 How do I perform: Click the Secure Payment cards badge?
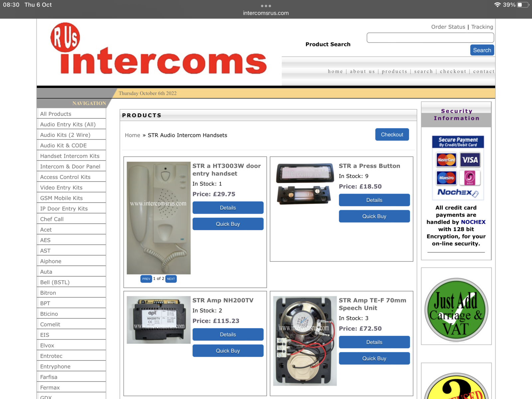pos(458,167)
